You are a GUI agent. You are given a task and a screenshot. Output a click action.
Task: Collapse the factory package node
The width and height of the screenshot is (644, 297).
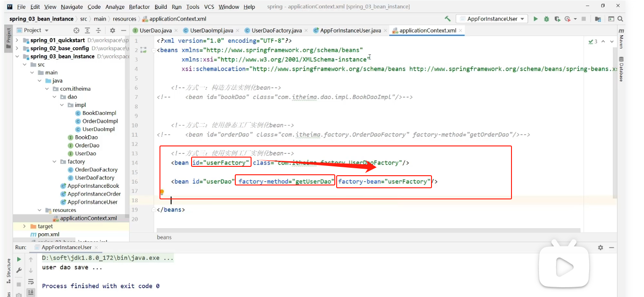(x=54, y=162)
